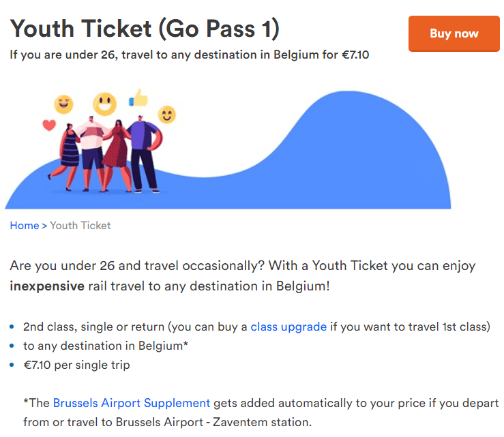Click the woman in the dotted red dress
The height and width of the screenshot is (437, 504).
tap(117, 151)
